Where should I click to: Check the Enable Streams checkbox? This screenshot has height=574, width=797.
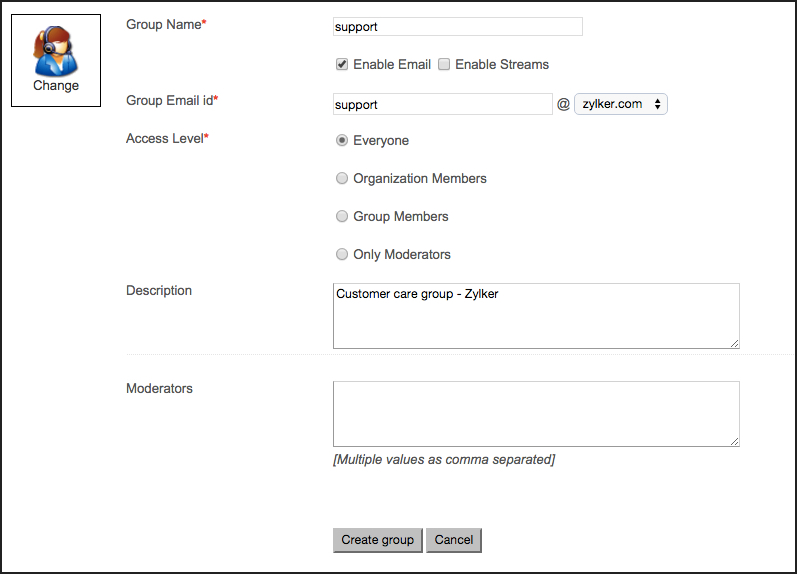[444, 65]
